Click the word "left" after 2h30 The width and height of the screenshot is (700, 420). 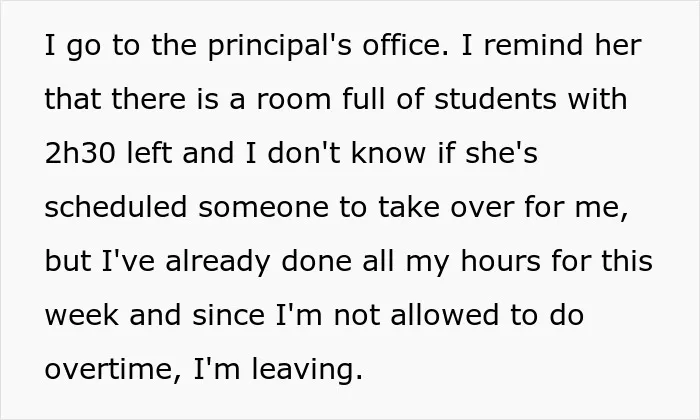coord(149,153)
